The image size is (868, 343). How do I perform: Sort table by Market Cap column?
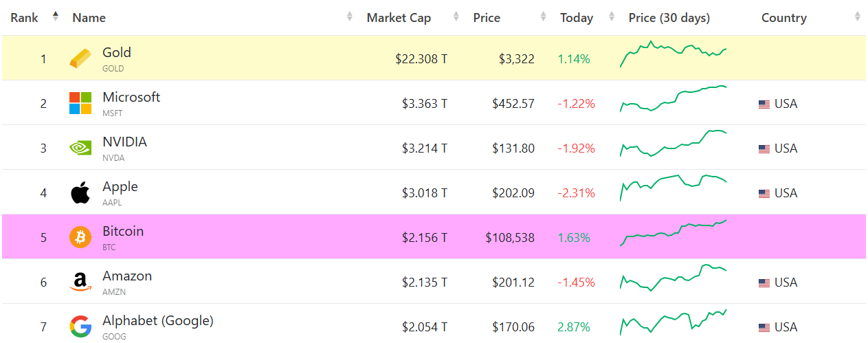coord(399,18)
